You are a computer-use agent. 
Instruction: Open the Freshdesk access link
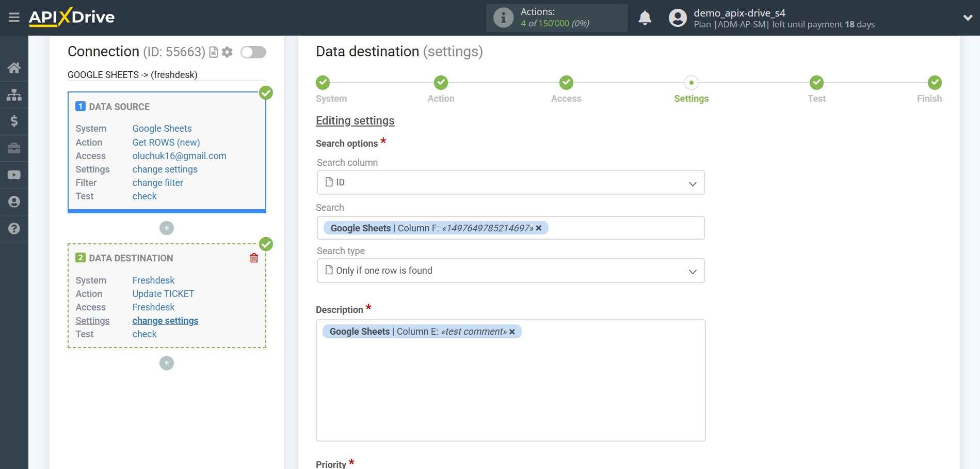click(153, 307)
